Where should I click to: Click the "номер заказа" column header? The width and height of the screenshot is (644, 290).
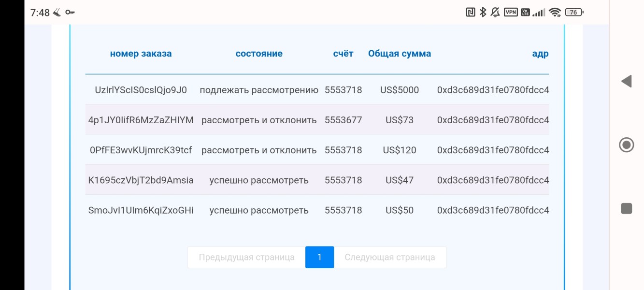pyautogui.click(x=141, y=54)
